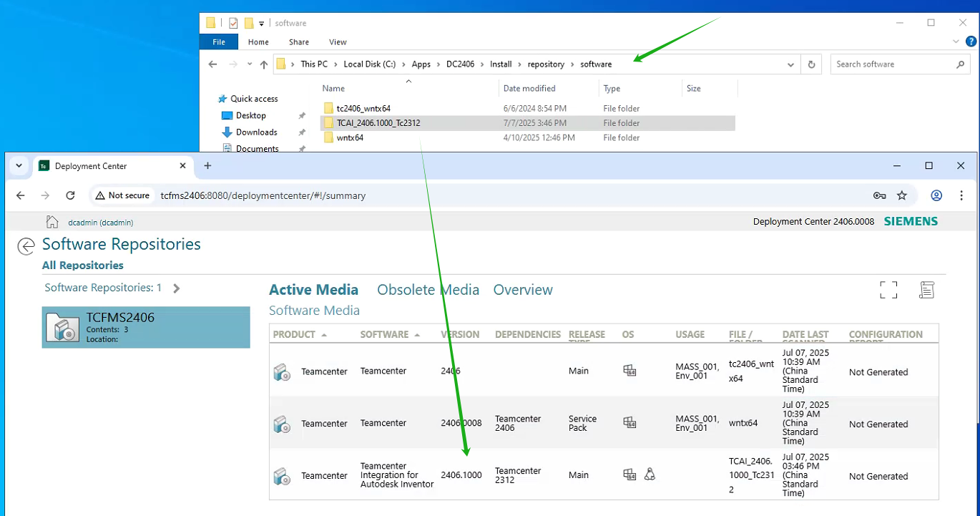The image size is (980, 516).
Task: Open the saved passwords key icon
Action: [879, 195]
